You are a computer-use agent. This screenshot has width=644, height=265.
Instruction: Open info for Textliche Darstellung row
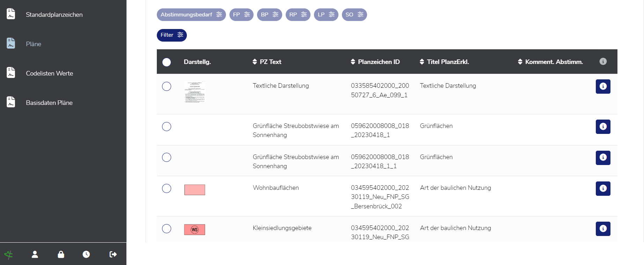(603, 86)
